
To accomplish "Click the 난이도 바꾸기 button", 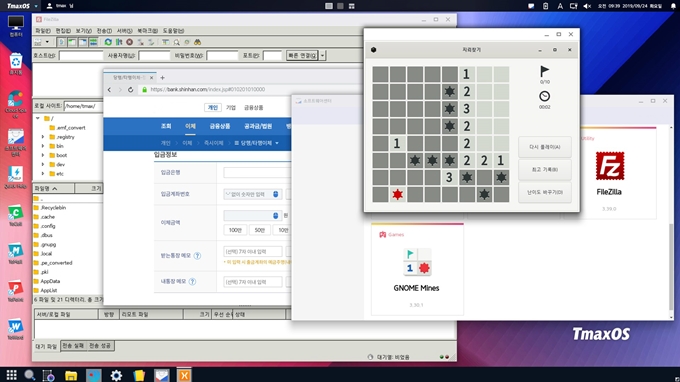I will click(545, 192).
